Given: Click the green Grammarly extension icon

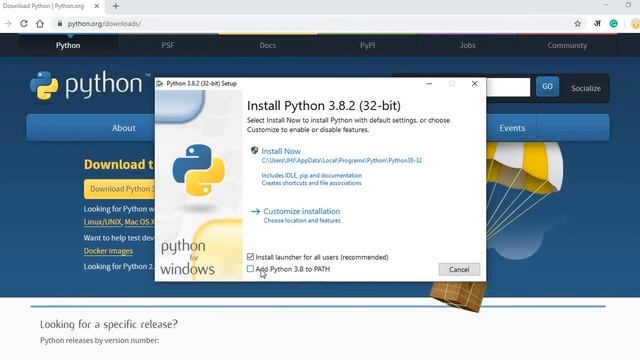Looking at the screenshot, I should [x=613, y=24].
